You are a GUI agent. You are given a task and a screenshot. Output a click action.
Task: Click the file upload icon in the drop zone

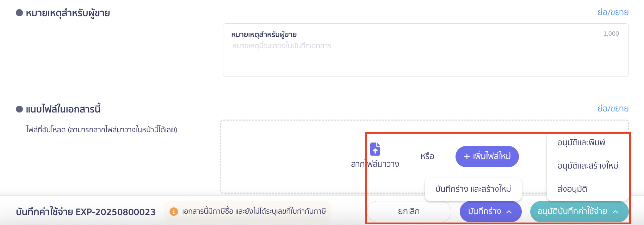[x=375, y=150]
